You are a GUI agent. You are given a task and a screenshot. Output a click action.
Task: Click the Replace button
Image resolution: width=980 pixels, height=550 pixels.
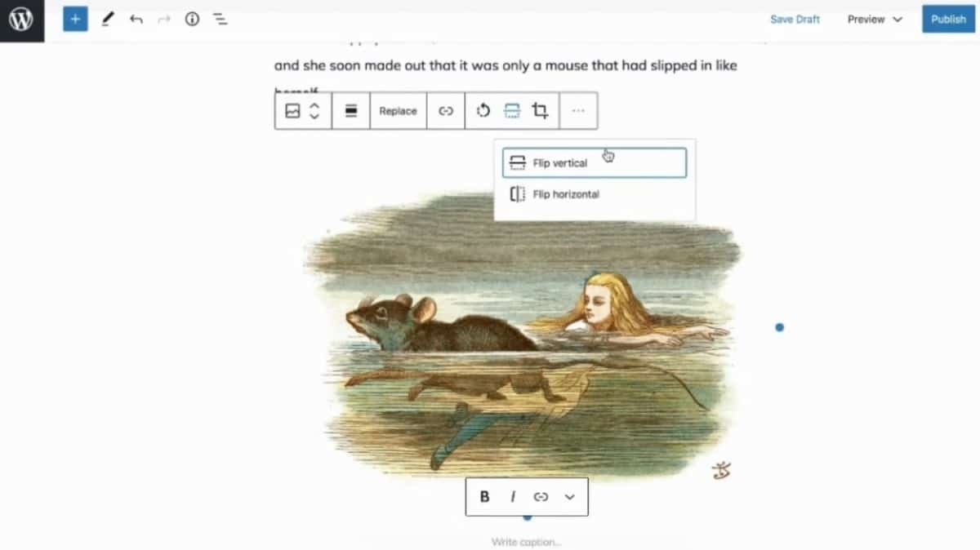coord(398,111)
